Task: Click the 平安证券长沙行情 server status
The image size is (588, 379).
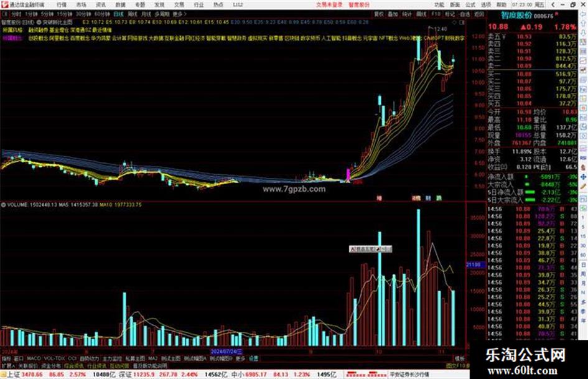Action: point(409,375)
